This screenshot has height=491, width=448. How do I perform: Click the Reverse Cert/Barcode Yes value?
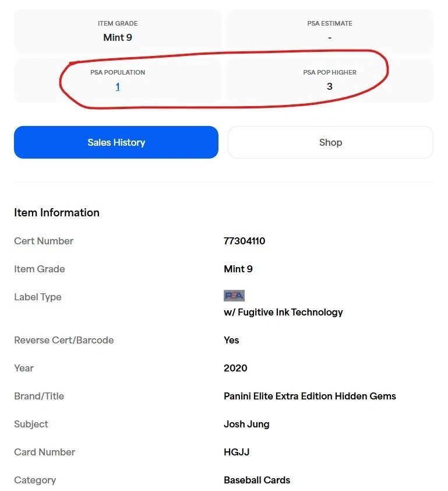click(x=231, y=340)
